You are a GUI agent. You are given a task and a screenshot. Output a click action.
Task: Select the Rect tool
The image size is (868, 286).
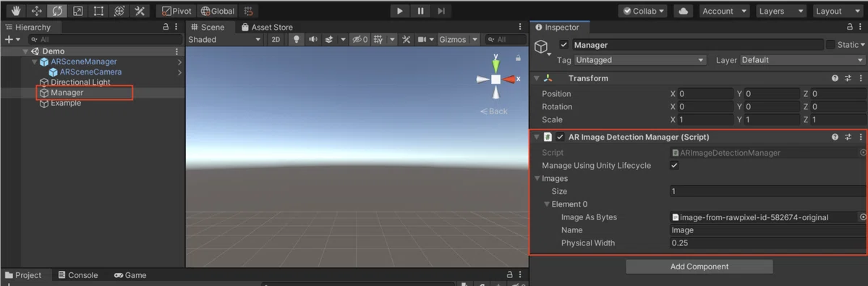click(x=98, y=11)
